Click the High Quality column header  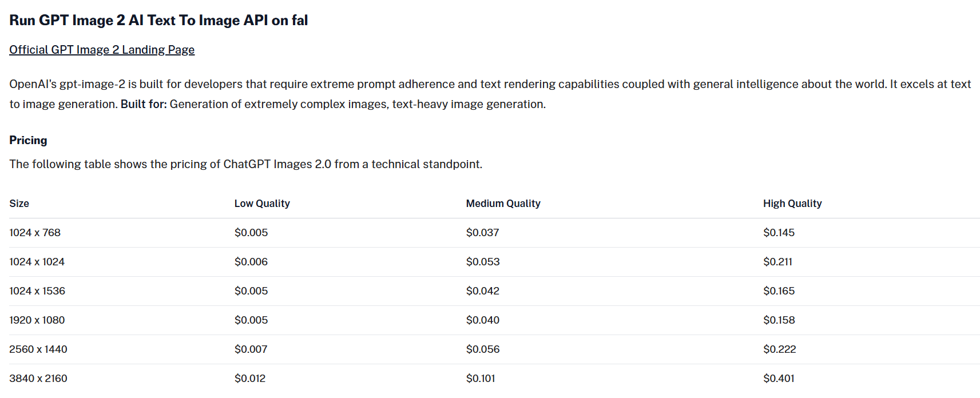click(x=792, y=204)
